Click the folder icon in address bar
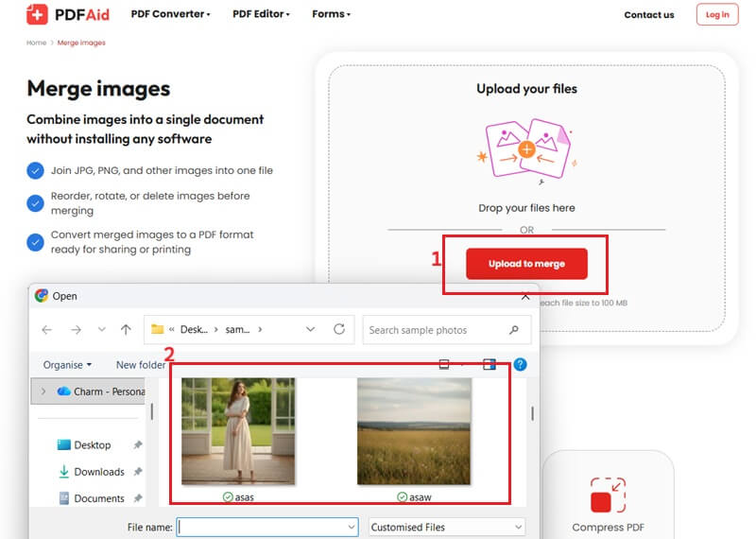This screenshot has width=756, height=539. pos(157,330)
